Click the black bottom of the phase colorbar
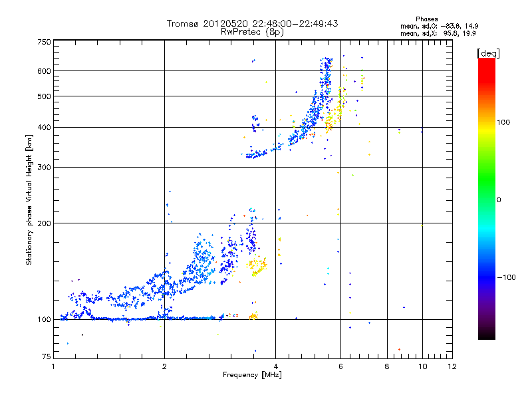 (487, 335)
